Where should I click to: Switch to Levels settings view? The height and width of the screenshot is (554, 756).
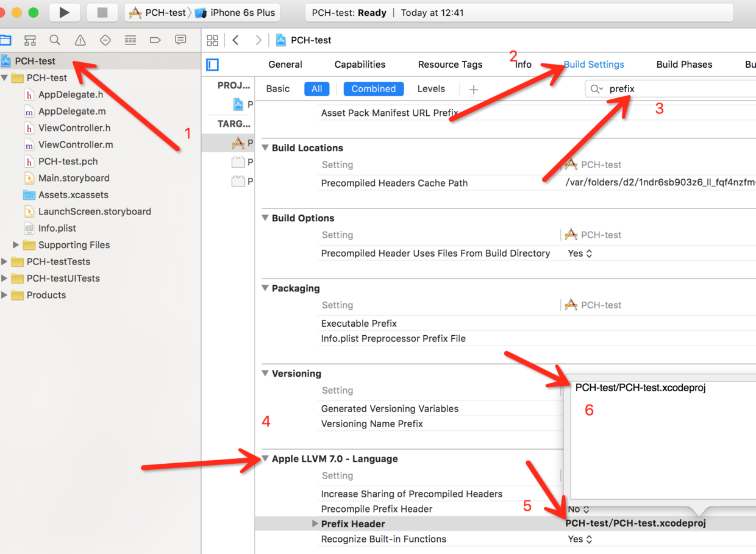click(x=431, y=89)
